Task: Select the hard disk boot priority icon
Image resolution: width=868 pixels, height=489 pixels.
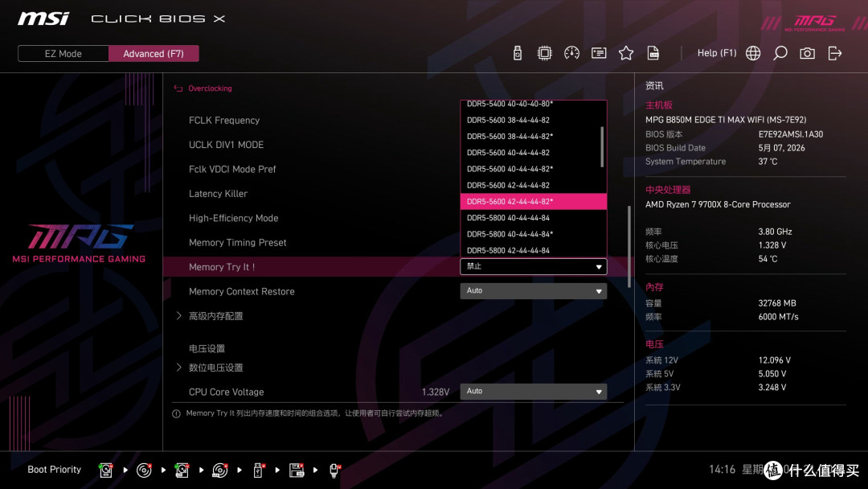Action: [106, 471]
